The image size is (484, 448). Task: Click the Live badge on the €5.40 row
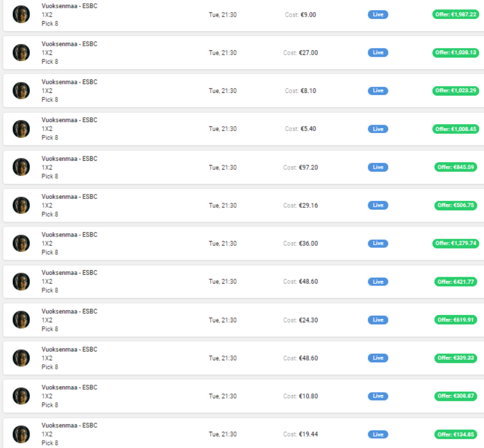[x=378, y=129]
